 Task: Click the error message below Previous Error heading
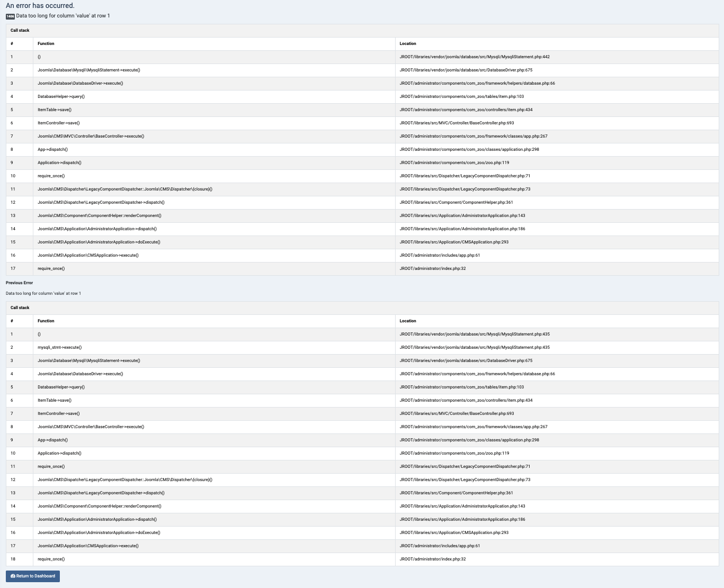[43, 293]
